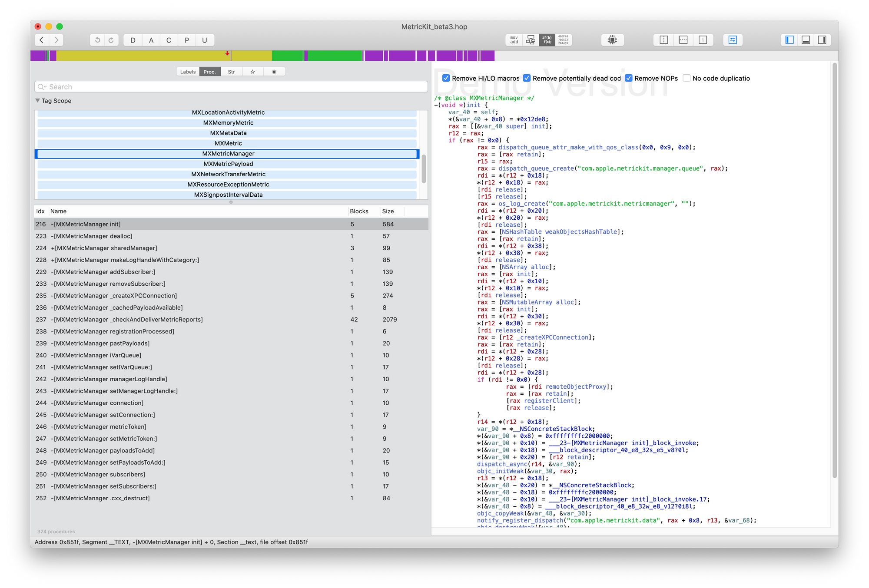Mark selection as data with D
Viewport: 869px width, 588px height.
pyautogui.click(x=133, y=40)
